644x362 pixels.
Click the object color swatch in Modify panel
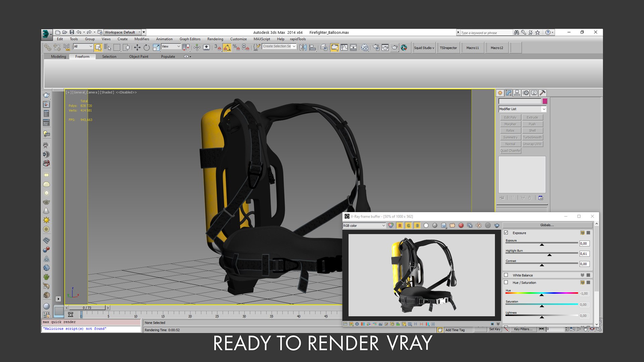coord(545,101)
